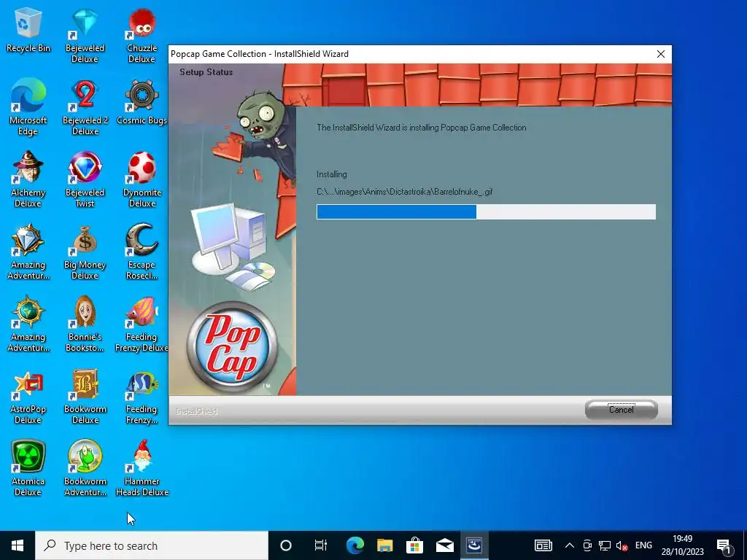
Task: Open Task View from the taskbar
Action: (x=321, y=545)
